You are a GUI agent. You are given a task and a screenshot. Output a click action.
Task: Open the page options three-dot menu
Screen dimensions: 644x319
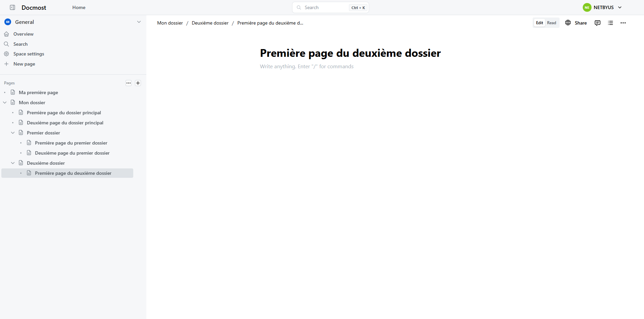(623, 23)
